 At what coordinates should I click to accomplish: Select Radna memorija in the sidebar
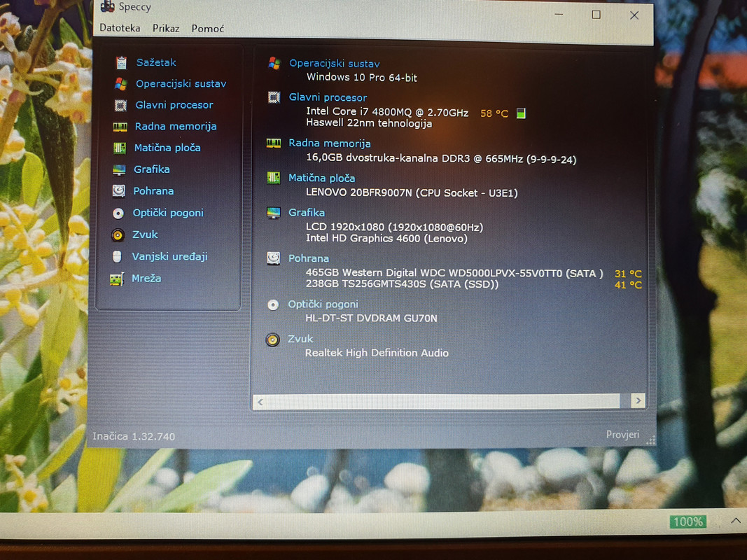click(176, 126)
